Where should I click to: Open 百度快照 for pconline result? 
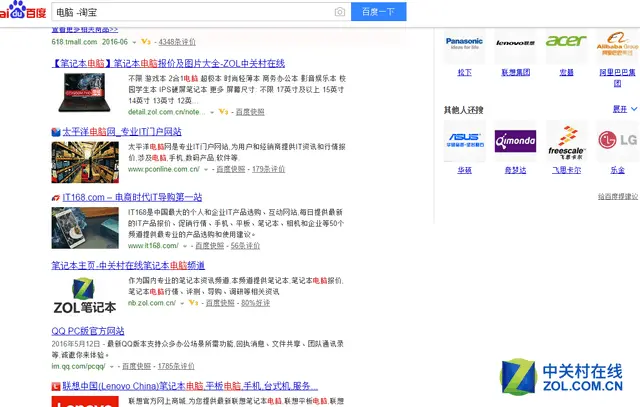click(231, 169)
